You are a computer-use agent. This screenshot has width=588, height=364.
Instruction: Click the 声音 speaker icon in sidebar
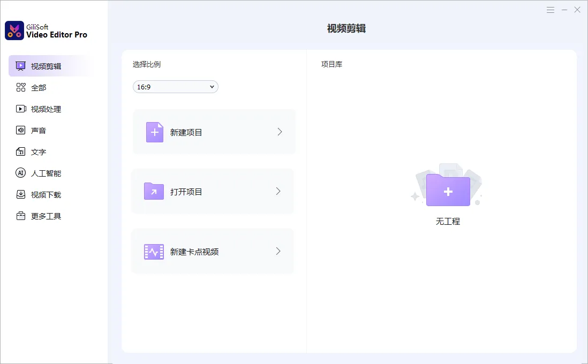21,131
